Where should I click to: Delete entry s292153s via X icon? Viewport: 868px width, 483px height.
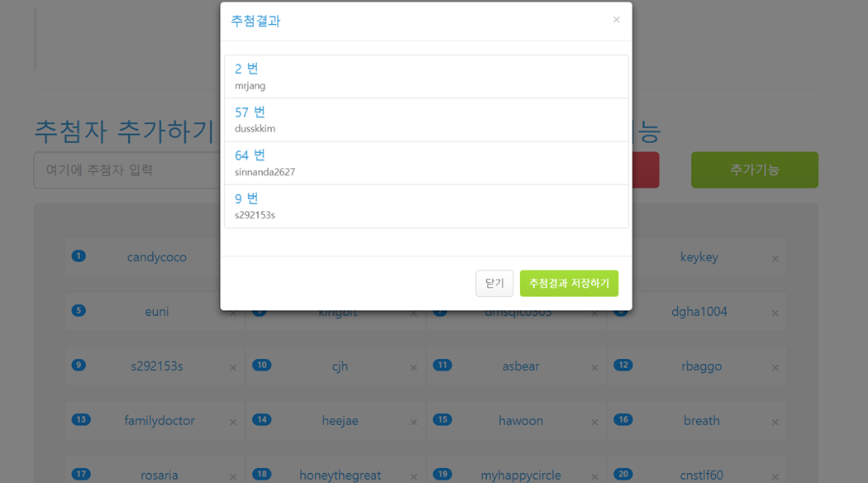pyautogui.click(x=233, y=368)
